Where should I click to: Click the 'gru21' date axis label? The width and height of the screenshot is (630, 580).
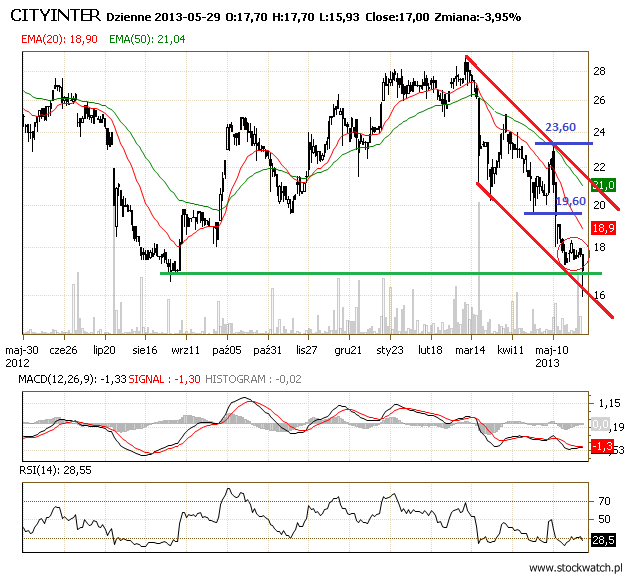[348, 350]
